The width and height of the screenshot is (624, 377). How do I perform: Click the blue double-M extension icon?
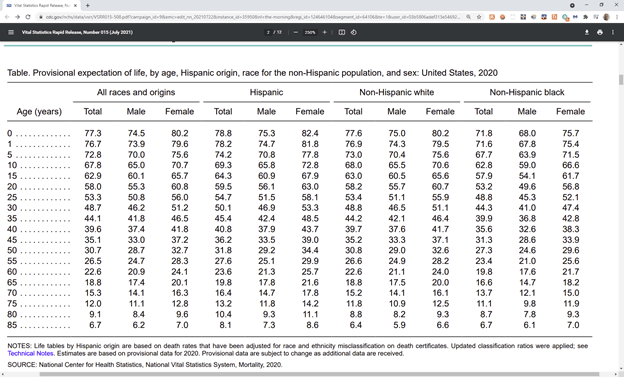pos(575,17)
